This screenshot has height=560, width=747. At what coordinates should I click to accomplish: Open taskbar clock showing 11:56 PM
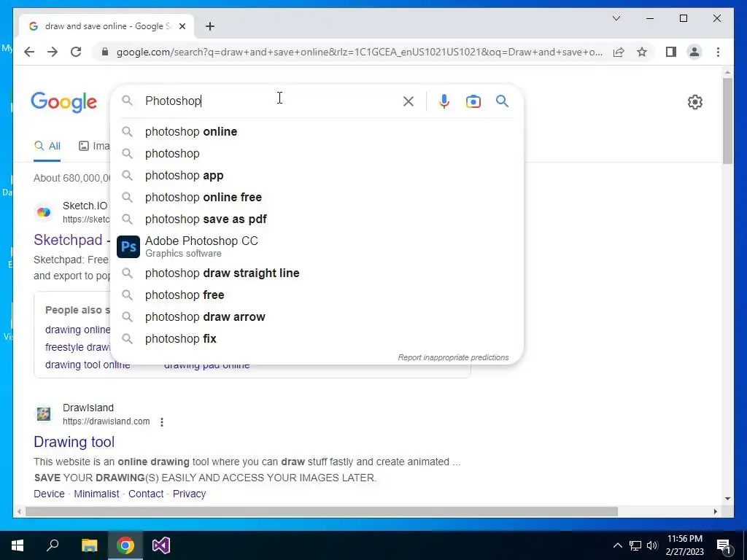coord(684,545)
